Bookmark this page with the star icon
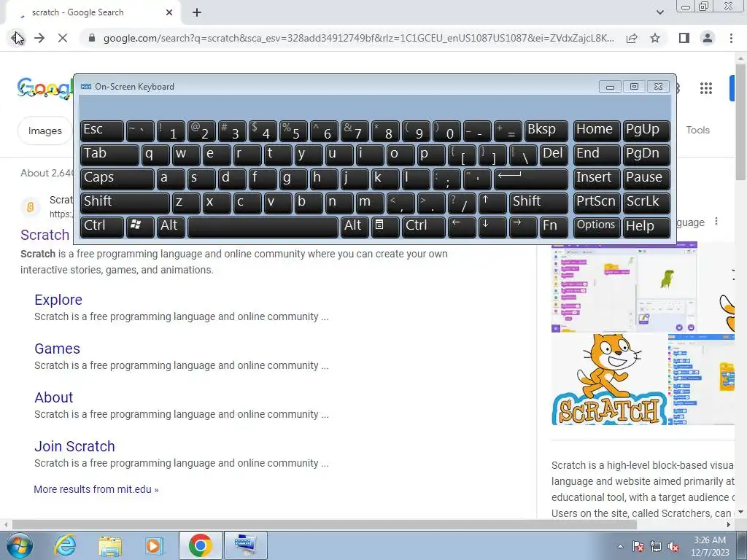 [655, 38]
